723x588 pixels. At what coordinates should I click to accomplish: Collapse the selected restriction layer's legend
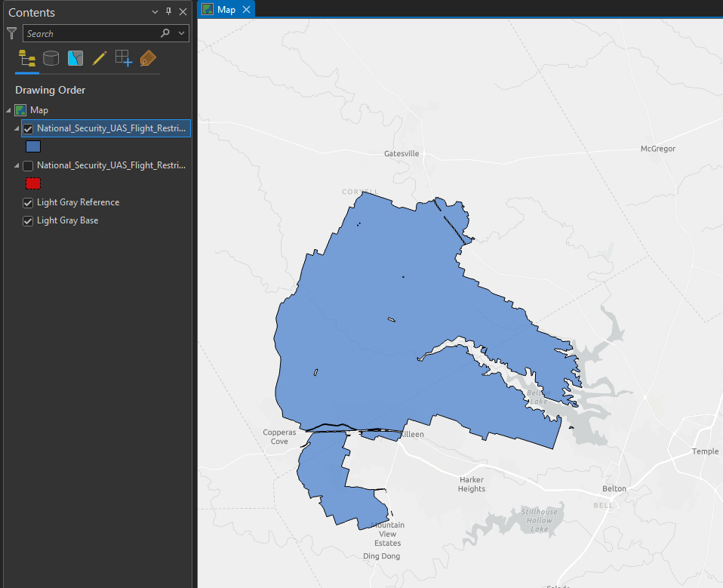(15, 128)
